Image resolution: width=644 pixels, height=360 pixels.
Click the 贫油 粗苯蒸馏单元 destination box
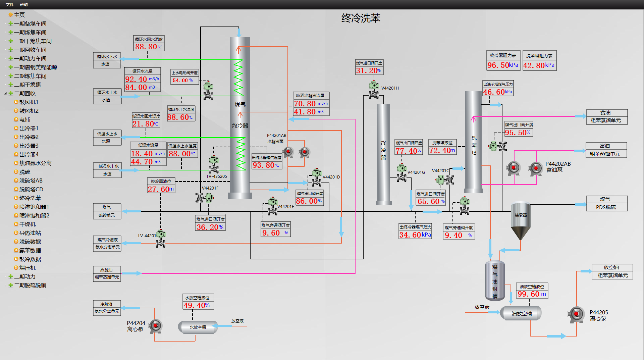pos(606,117)
